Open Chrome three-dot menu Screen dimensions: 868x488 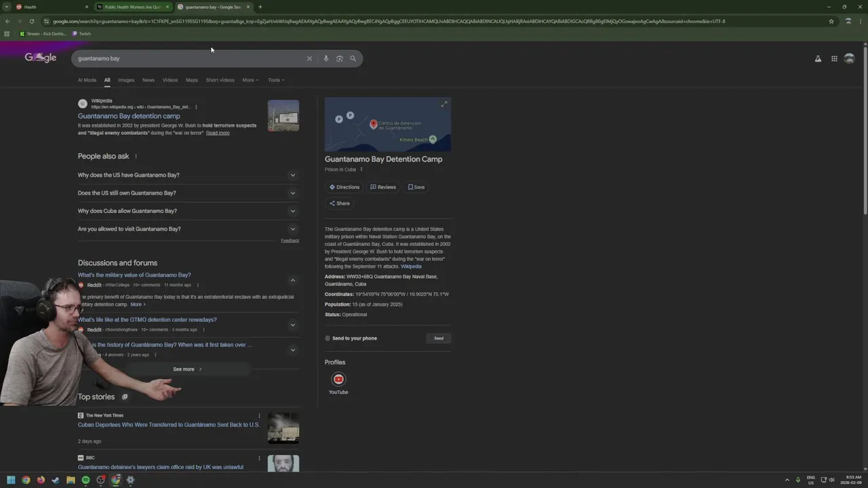click(x=860, y=21)
